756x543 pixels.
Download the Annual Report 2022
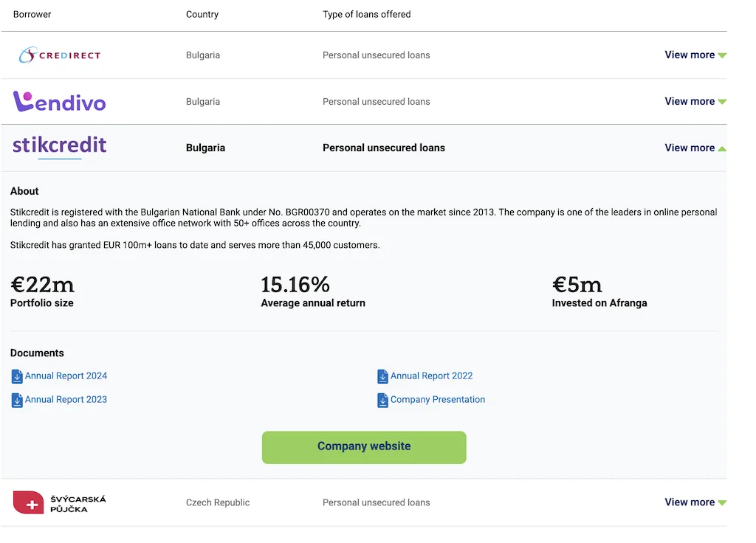point(431,376)
